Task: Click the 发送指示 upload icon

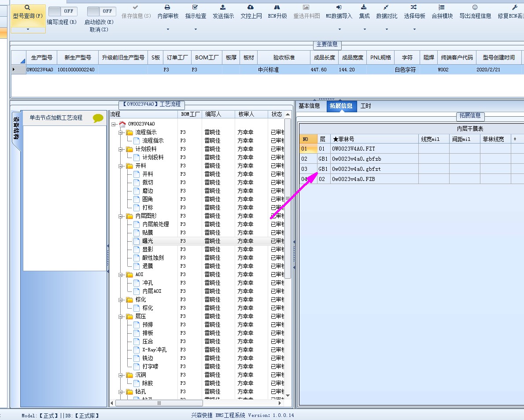Action: click(223, 7)
